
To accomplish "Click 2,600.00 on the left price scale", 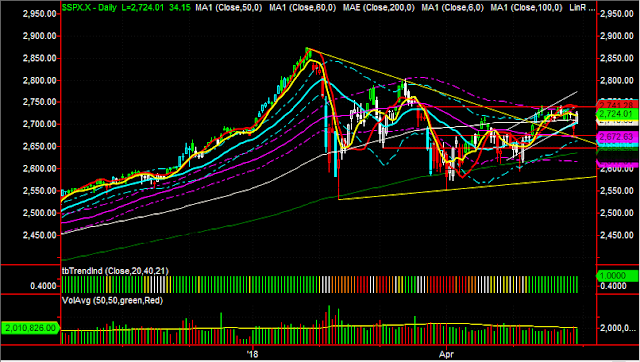I will click(40, 168).
